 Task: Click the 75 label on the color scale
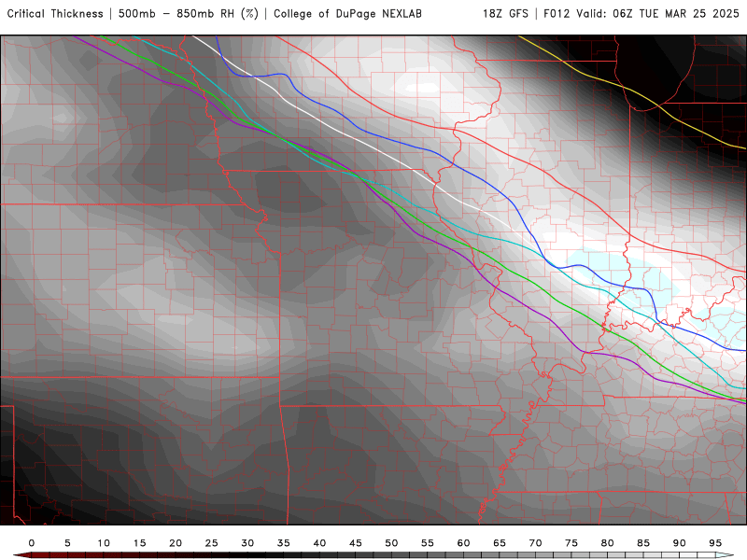coord(571,543)
